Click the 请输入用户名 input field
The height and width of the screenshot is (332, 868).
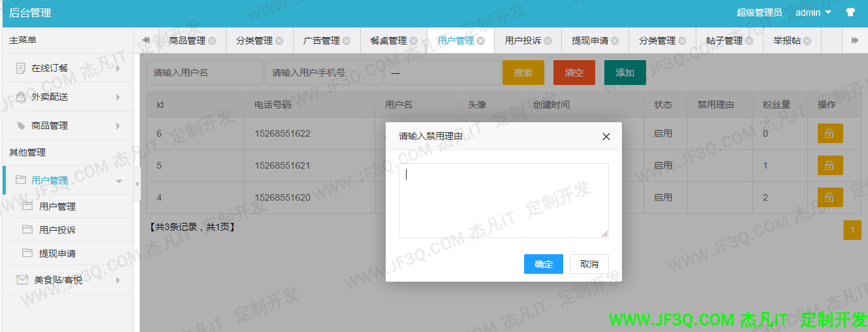point(205,73)
